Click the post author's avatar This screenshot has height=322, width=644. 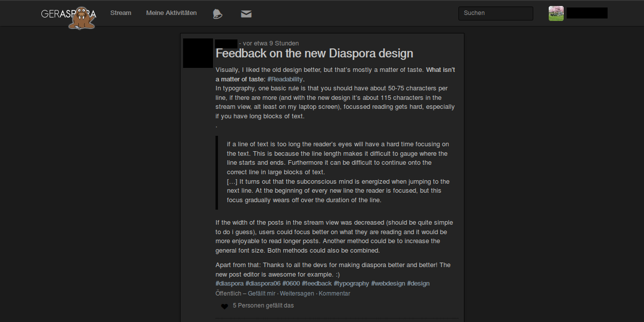pos(198,53)
